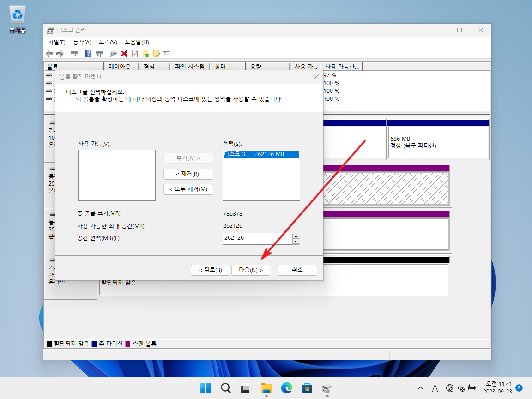Select the 할당되지 않음 unallocated disk block

[x=386, y=278]
